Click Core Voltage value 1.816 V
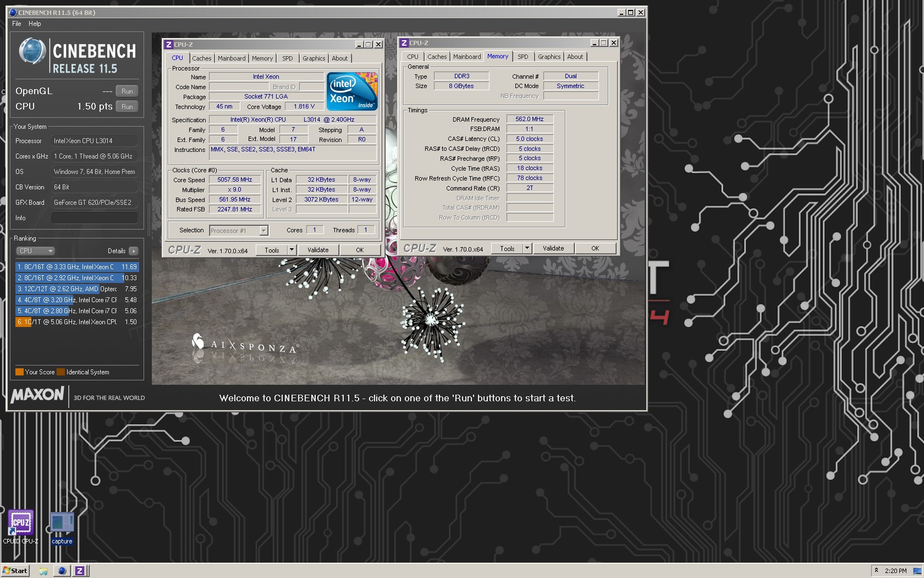The height and width of the screenshot is (578, 924). coord(304,107)
